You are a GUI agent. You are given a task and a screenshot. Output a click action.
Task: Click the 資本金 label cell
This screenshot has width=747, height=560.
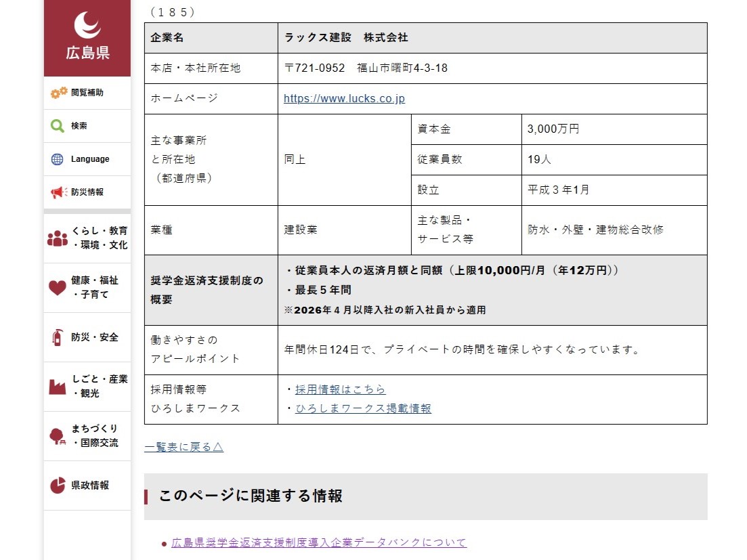(x=467, y=129)
